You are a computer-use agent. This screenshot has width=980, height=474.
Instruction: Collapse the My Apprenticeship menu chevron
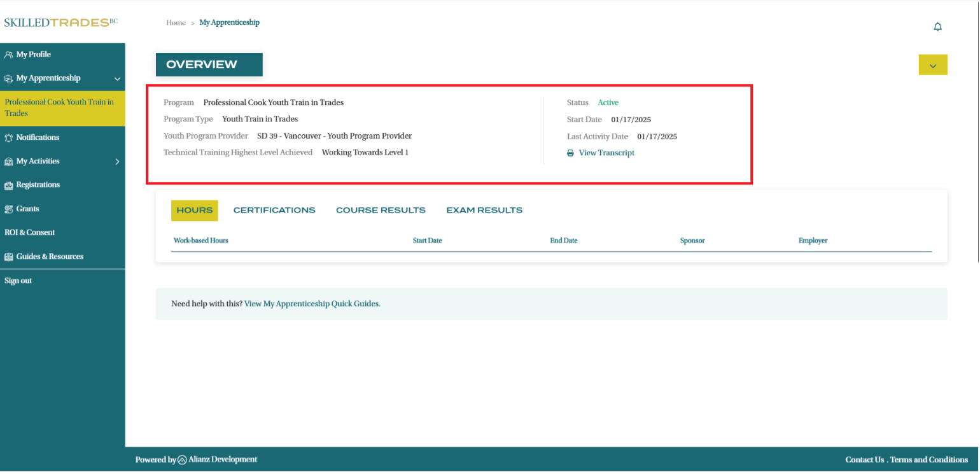coord(117,79)
